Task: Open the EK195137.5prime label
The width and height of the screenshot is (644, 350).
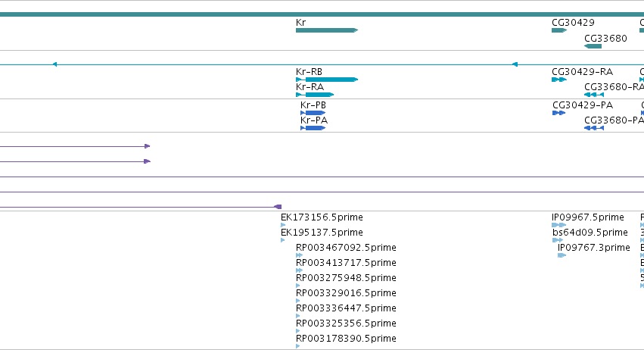Action: (322, 233)
